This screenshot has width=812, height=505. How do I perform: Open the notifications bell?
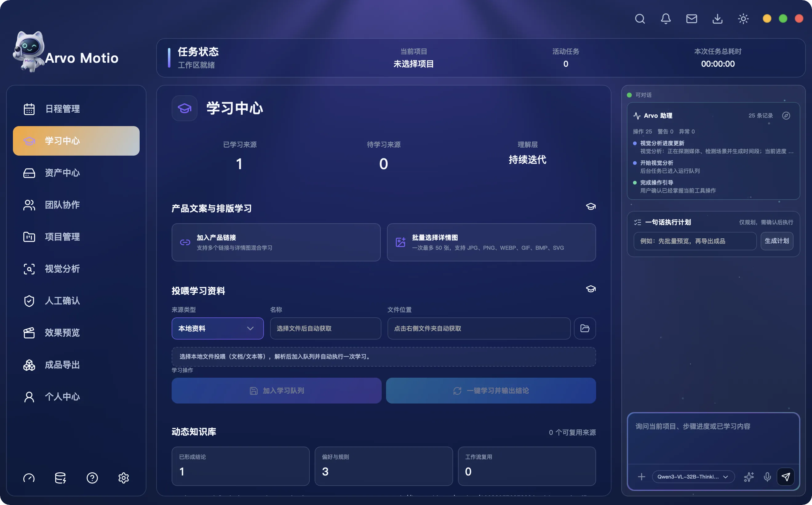click(x=666, y=19)
